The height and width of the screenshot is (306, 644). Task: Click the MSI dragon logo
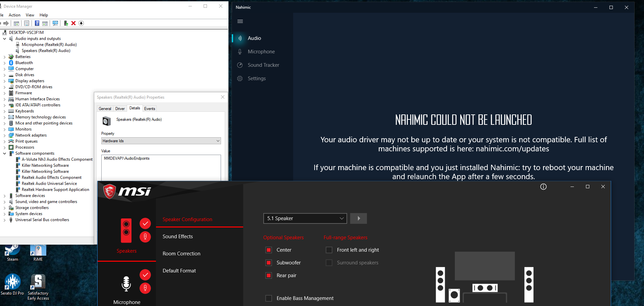click(x=110, y=191)
